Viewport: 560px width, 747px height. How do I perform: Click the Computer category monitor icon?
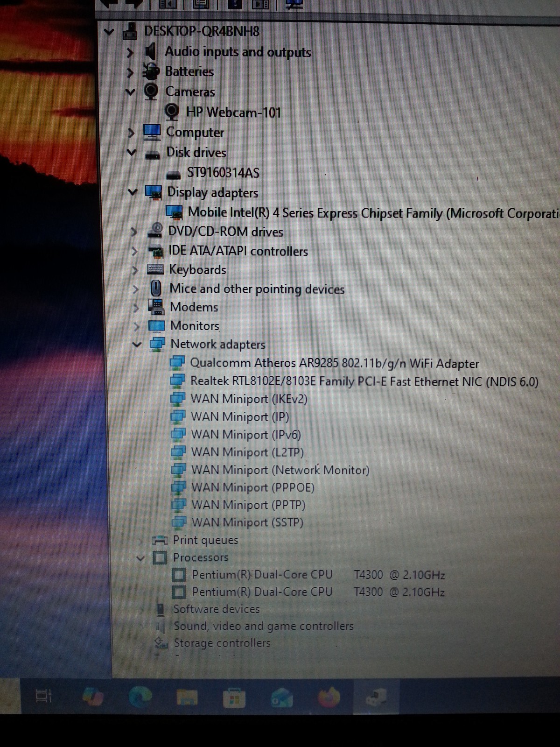pyautogui.click(x=152, y=132)
